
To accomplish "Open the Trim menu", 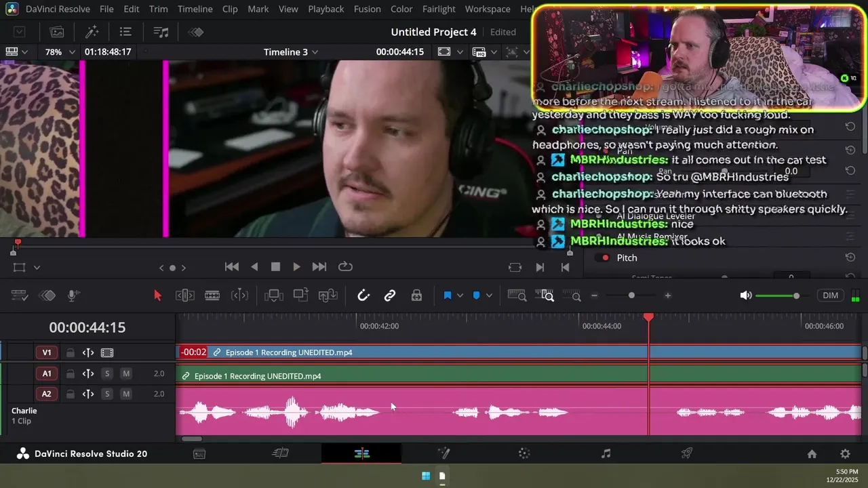I will [158, 9].
